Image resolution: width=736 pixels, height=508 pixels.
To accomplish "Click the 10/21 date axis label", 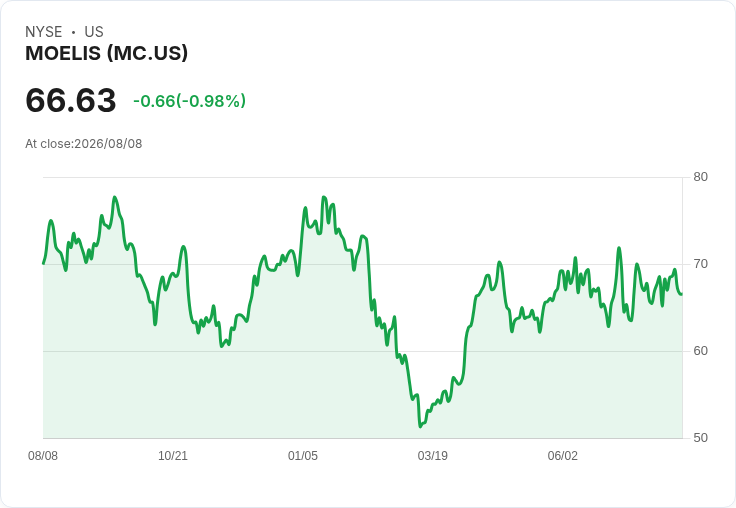I will pyautogui.click(x=173, y=455).
